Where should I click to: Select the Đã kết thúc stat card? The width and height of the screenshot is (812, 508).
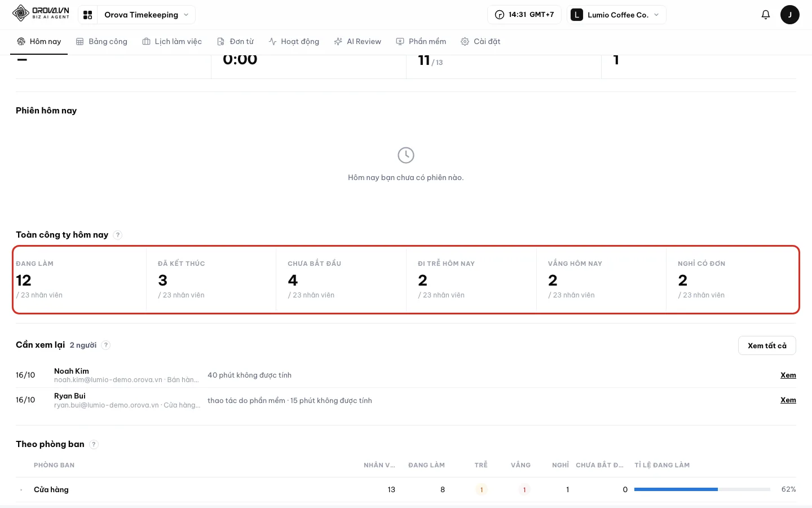point(211,279)
